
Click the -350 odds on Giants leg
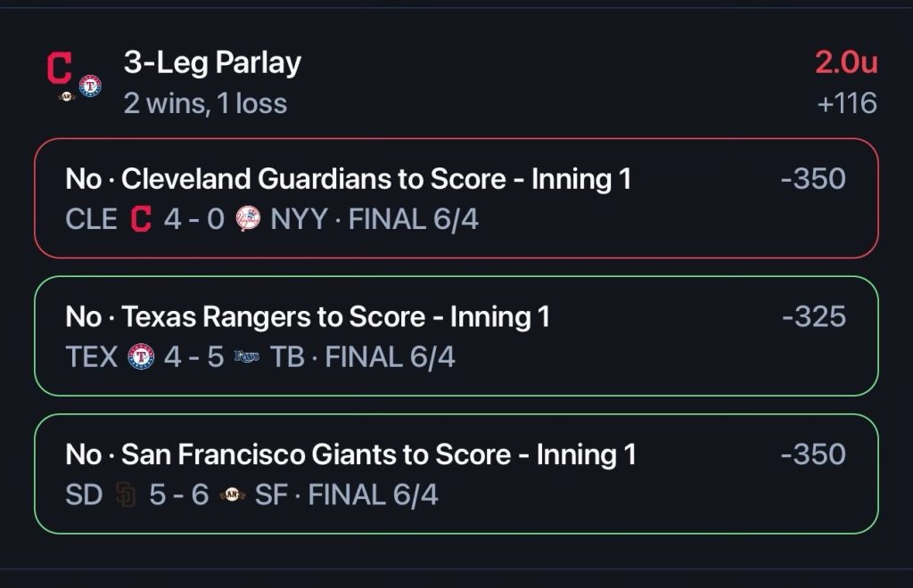[x=813, y=455]
